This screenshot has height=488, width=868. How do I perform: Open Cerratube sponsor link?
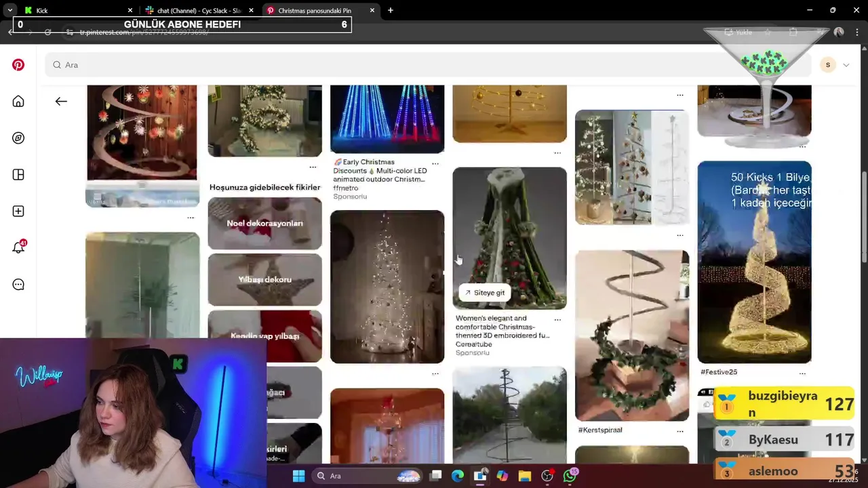click(473, 344)
